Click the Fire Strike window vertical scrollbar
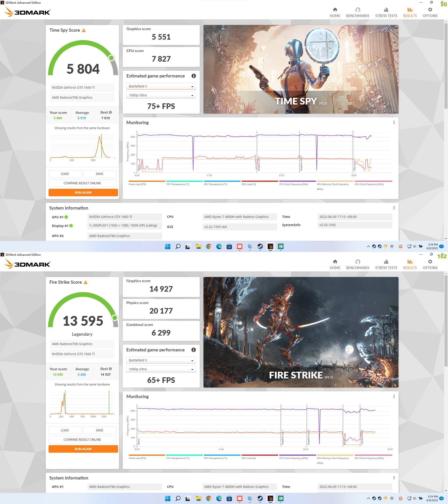448x504 pixels. [446, 321]
